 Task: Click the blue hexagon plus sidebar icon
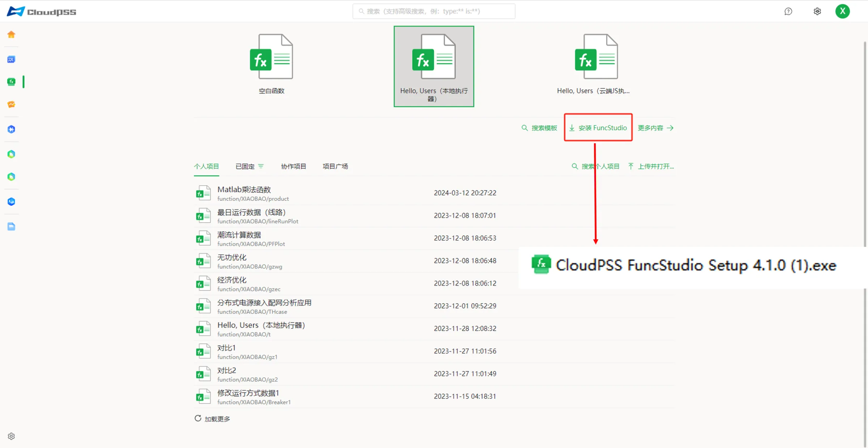point(11,129)
